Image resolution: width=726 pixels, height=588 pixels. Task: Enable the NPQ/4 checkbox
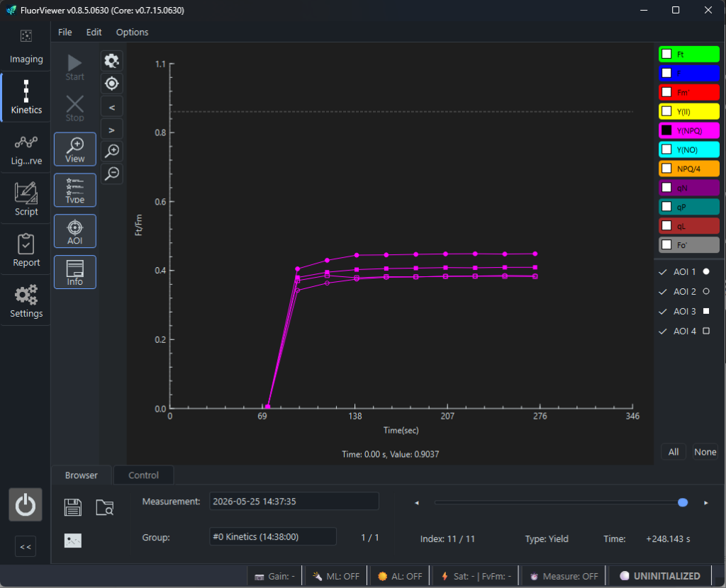point(666,169)
